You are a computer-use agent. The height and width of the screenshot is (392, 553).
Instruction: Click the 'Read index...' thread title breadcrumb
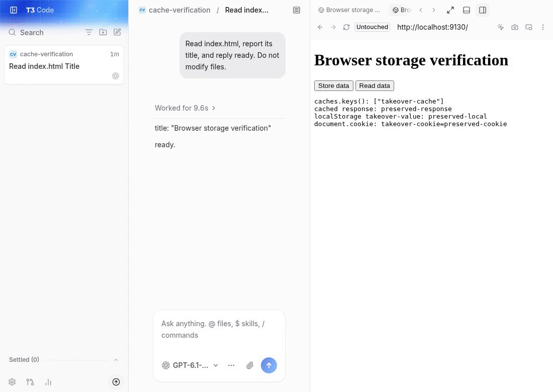[x=246, y=10]
